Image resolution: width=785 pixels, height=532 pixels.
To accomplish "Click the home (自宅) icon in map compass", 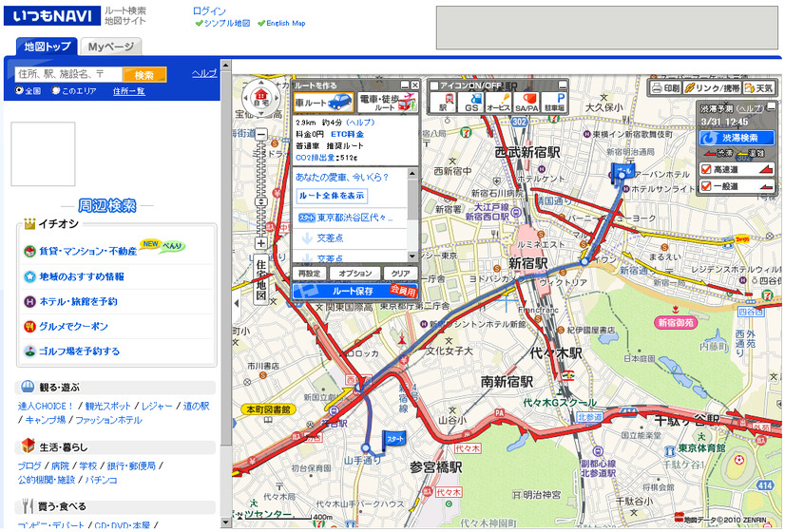I will tap(260, 96).
